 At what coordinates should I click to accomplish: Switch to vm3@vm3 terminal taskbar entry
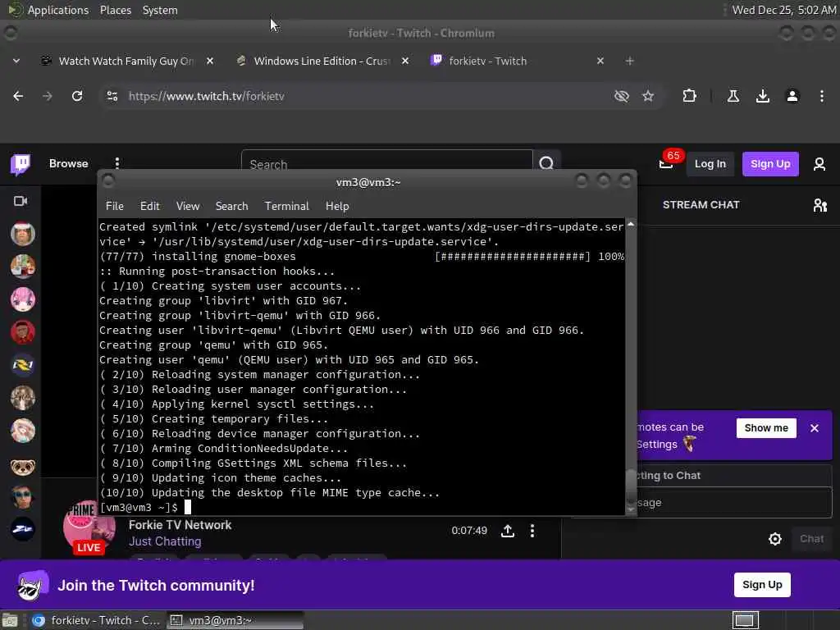(235, 620)
